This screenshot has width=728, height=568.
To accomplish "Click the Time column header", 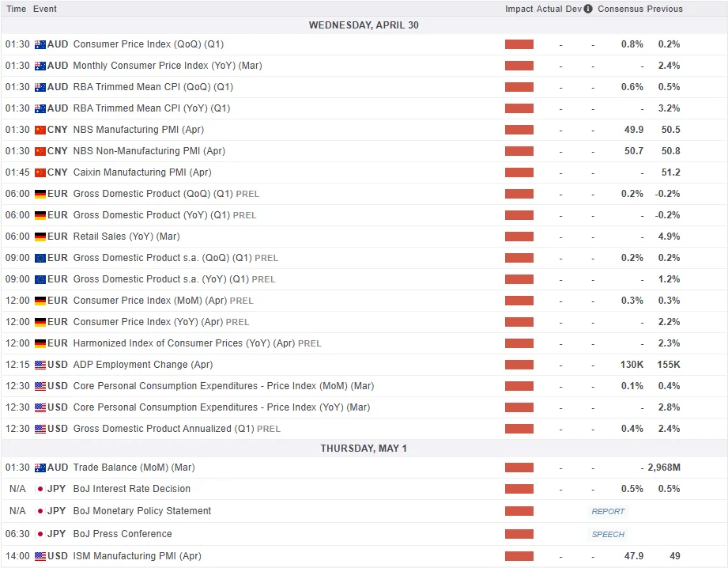I will [17, 9].
